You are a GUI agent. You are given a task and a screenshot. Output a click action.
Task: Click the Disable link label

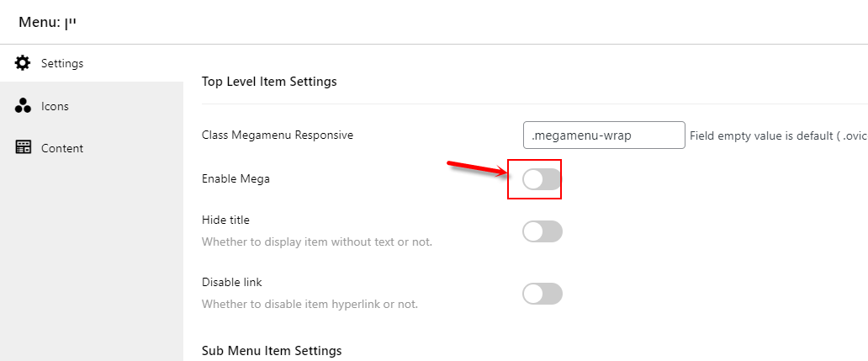click(x=232, y=282)
